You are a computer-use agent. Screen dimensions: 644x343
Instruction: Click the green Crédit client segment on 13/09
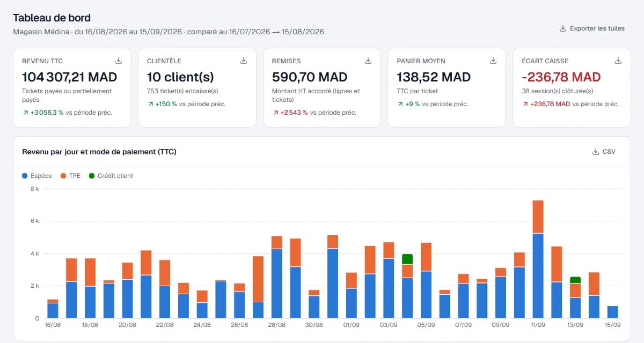pos(575,280)
